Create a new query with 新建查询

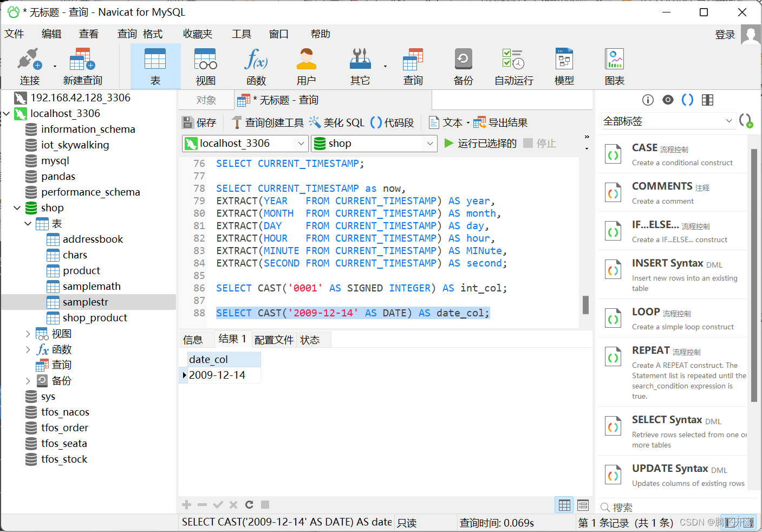(82, 66)
